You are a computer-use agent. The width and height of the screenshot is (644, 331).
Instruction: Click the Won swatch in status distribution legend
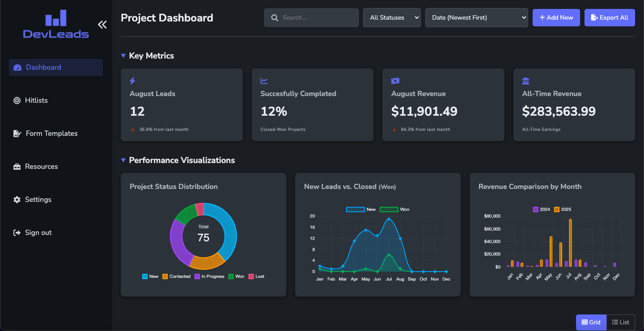pos(231,277)
